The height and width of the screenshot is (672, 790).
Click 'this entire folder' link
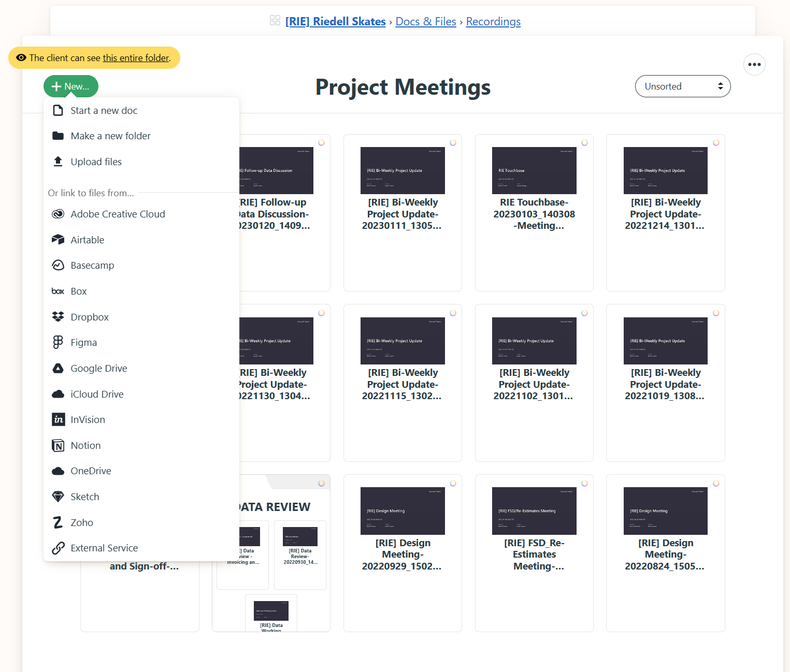click(136, 57)
